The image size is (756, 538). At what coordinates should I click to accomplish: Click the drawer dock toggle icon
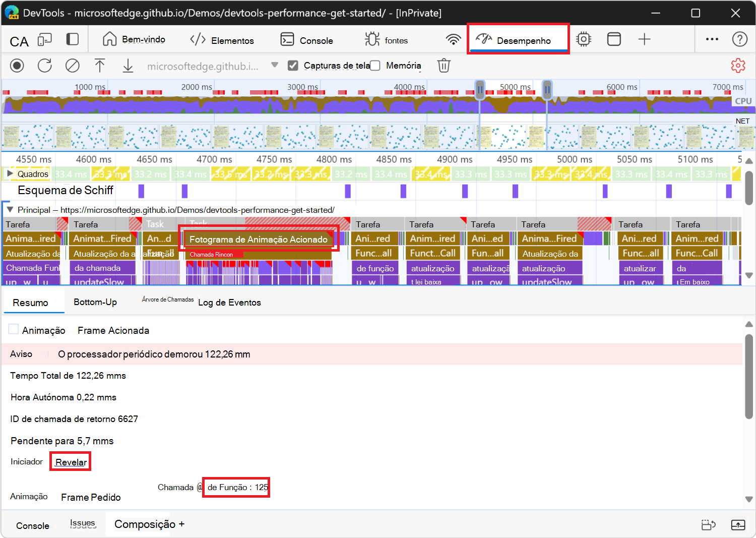(x=709, y=525)
